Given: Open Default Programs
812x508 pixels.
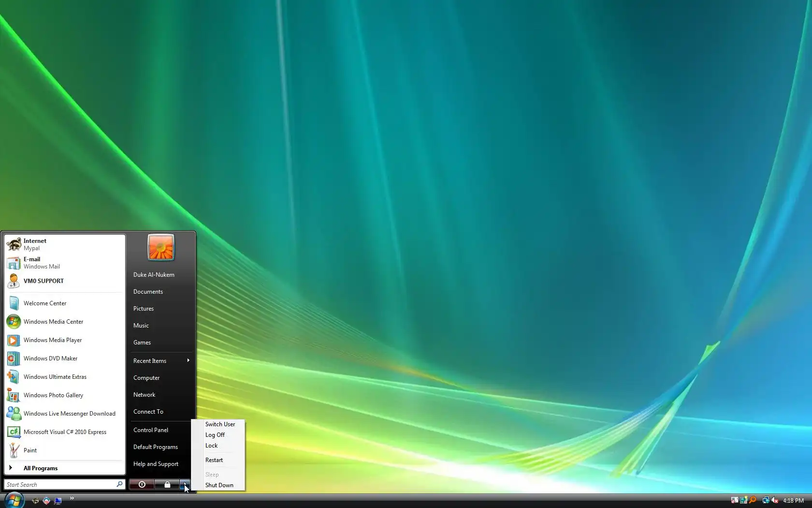Looking at the screenshot, I should (x=161, y=447).
